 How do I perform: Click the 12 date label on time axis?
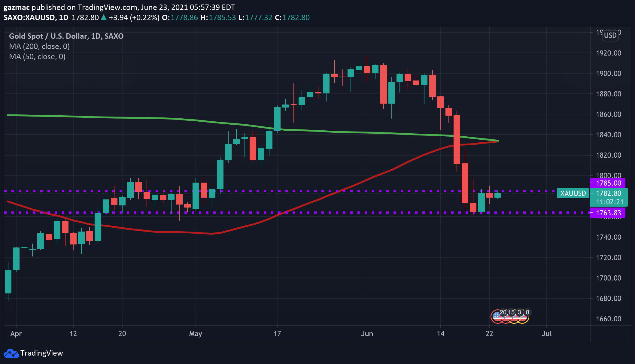(73, 334)
